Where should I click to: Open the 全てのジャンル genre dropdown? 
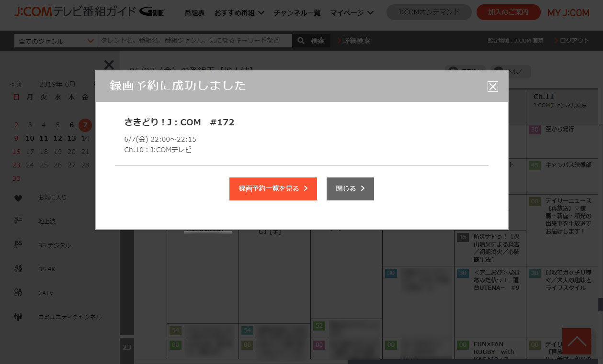(x=55, y=41)
